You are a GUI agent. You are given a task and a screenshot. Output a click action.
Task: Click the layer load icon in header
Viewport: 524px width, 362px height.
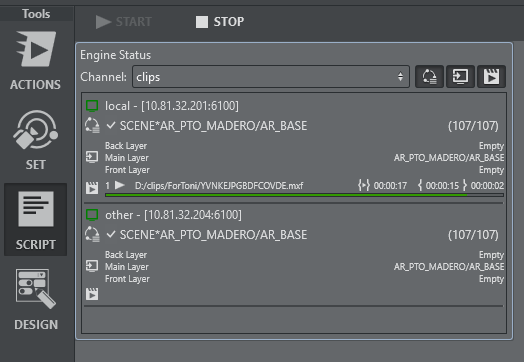(x=460, y=77)
